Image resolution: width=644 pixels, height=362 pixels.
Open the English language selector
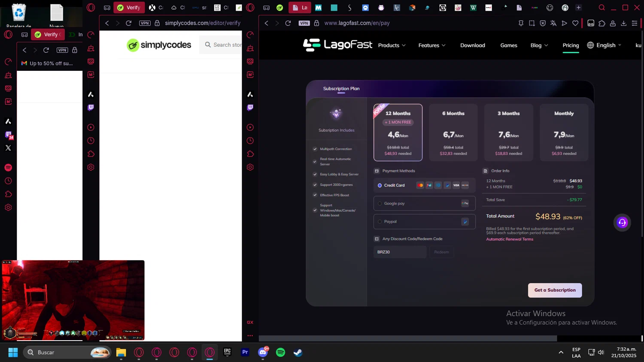(604, 45)
